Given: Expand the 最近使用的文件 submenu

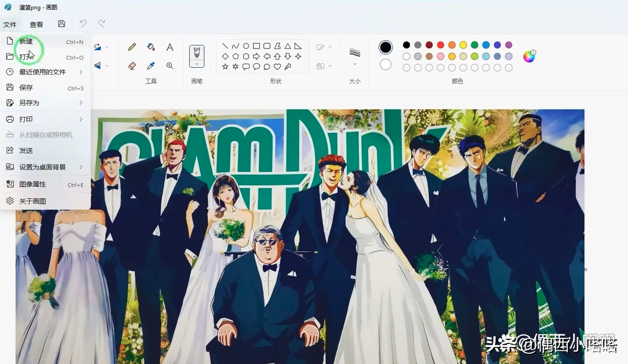Looking at the screenshot, I should [x=81, y=72].
